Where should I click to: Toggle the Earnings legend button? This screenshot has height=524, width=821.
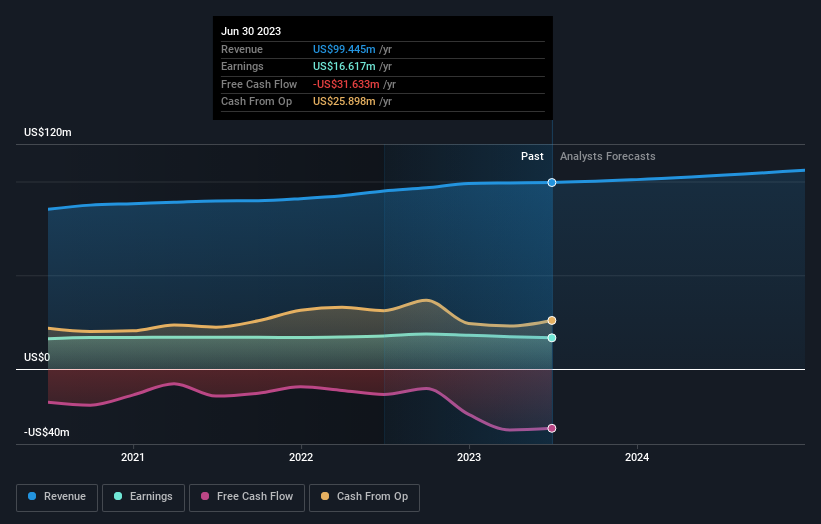pos(143,497)
